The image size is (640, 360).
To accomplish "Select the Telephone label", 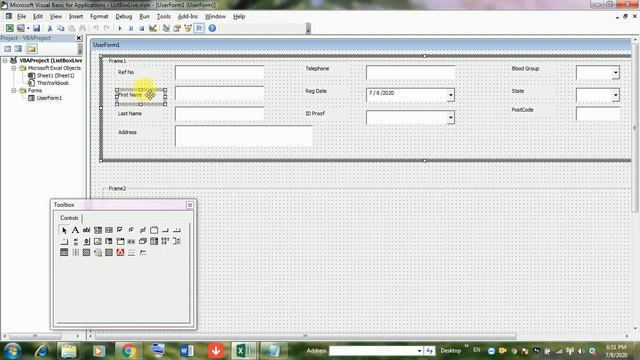I will click(x=317, y=69).
